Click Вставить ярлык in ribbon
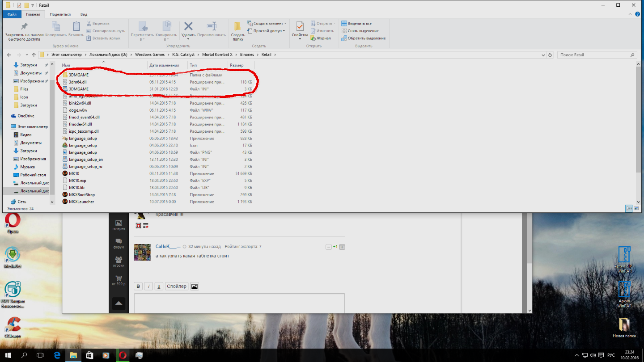Viewport: 644px width, 362px height. tap(103, 38)
